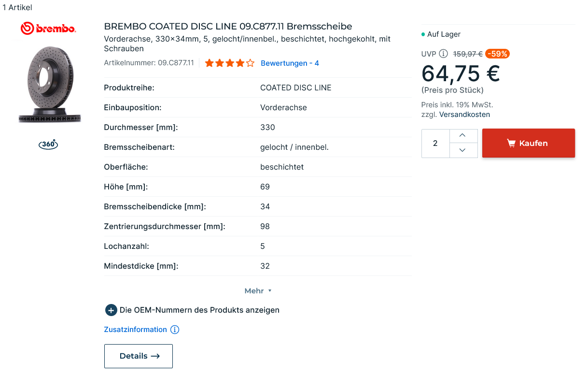Click the shopping cart icon on Kaufen
588x376 pixels.
point(511,143)
